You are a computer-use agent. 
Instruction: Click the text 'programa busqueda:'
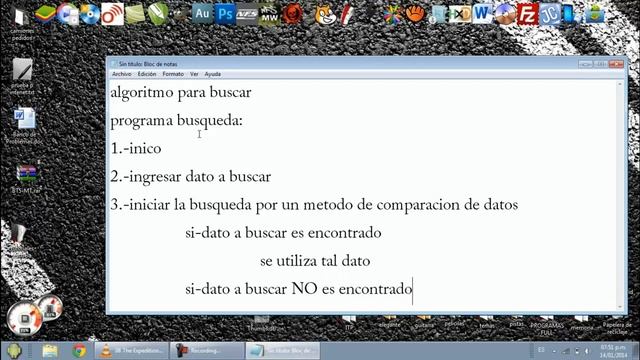click(176, 120)
